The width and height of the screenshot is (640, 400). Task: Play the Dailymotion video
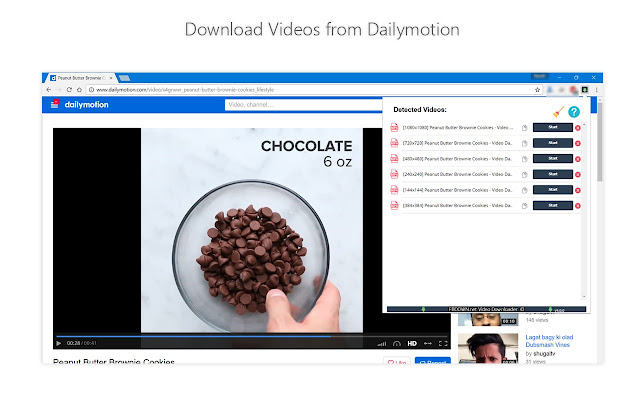pos(59,343)
